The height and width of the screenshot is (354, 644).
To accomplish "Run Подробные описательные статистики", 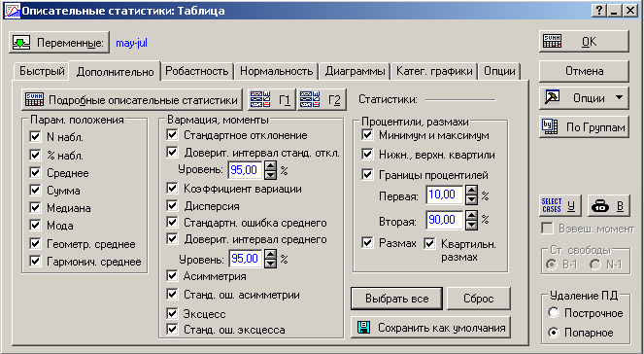I will 132,100.
